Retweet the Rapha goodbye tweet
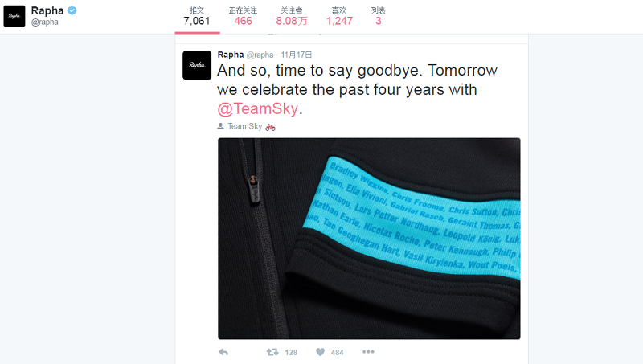The image size is (643, 364). coord(272,352)
